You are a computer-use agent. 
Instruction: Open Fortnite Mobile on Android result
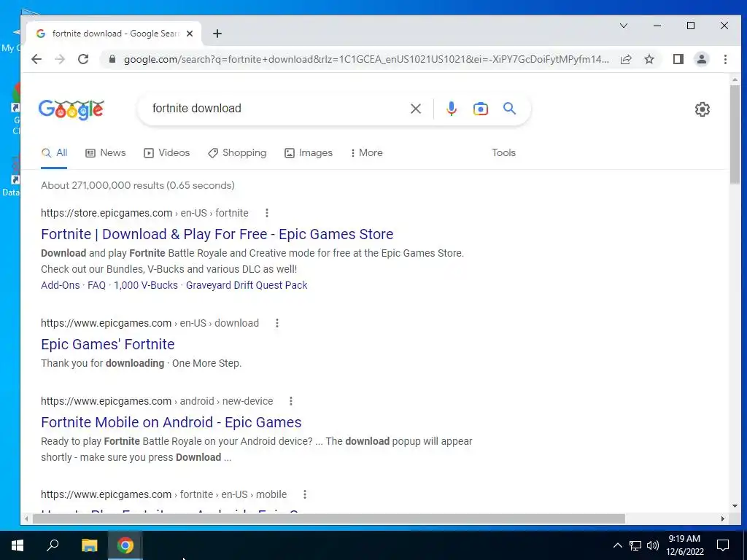click(171, 422)
